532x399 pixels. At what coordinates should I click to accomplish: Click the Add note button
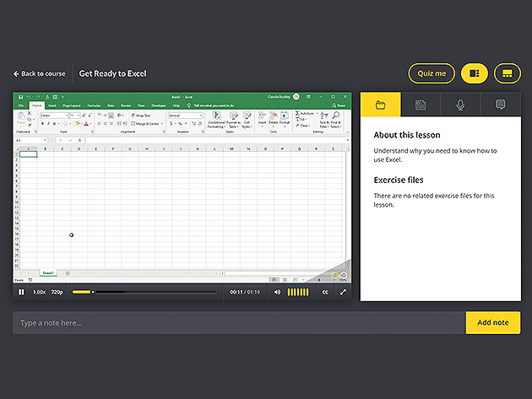coord(493,322)
